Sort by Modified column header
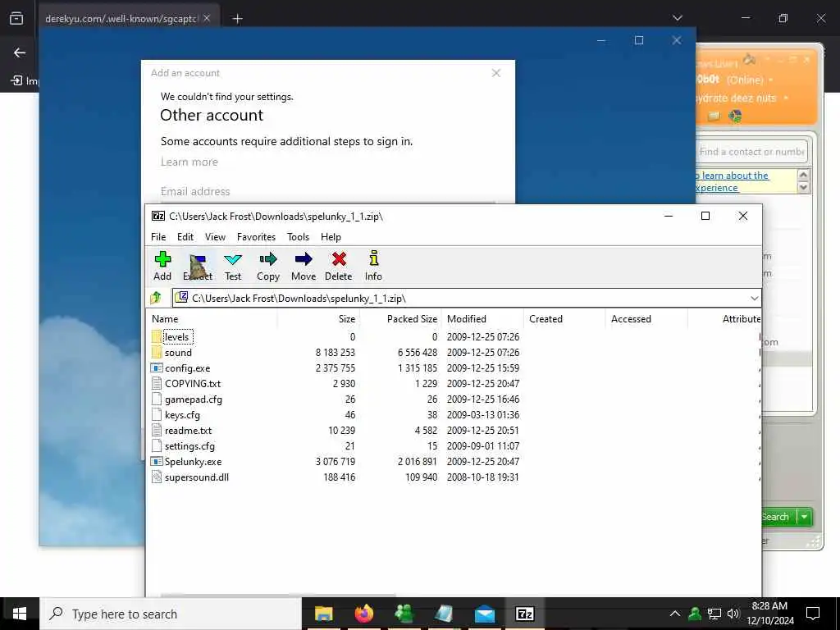 (482, 319)
